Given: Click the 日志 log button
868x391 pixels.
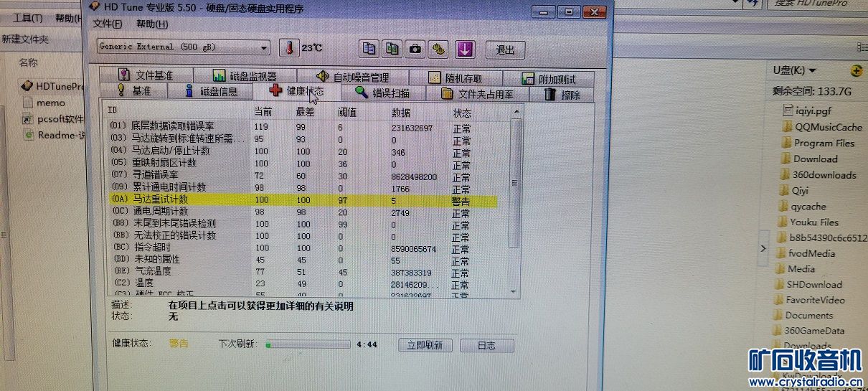Looking at the screenshot, I should coord(486,345).
